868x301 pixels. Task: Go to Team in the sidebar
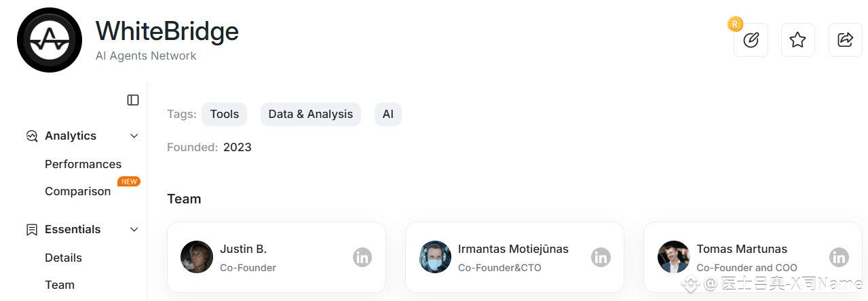click(x=60, y=285)
